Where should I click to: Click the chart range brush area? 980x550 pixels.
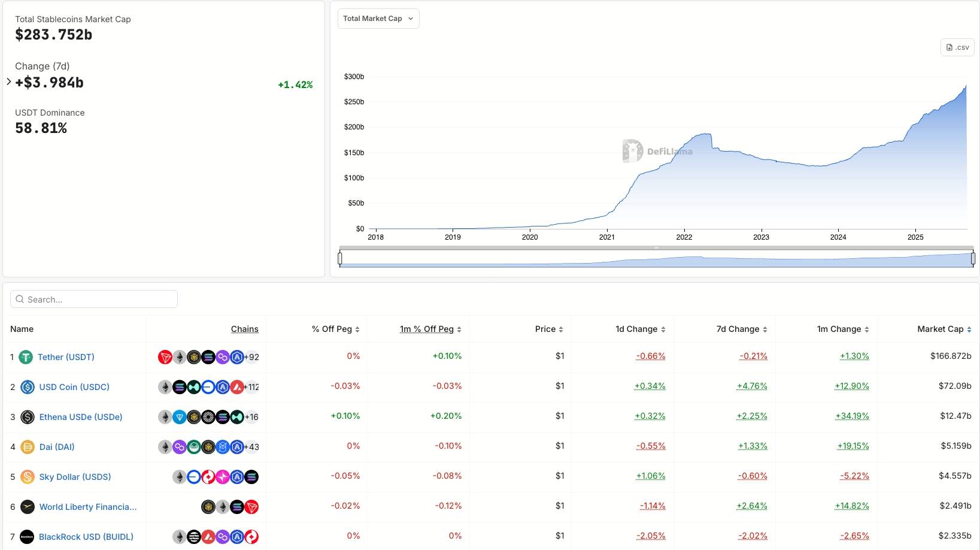[656, 259]
